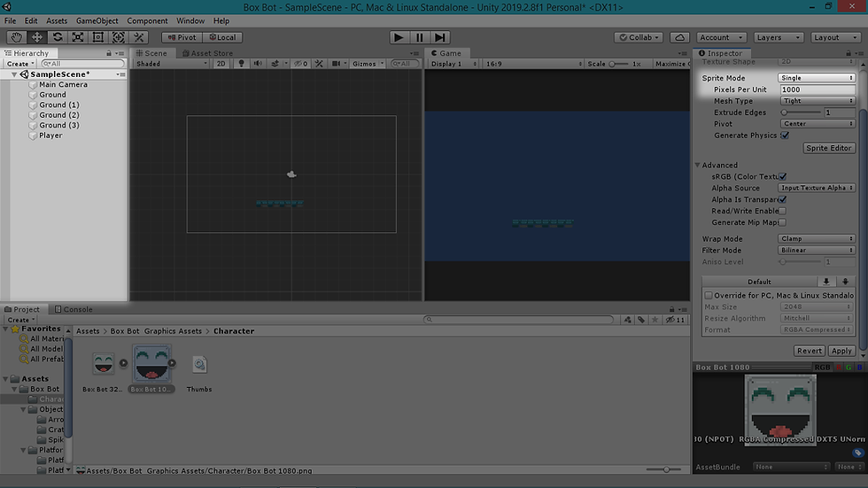The height and width of the screenshot is (488, 868).
Task: Adjust Project icon size slider
Action: (665, 469)
